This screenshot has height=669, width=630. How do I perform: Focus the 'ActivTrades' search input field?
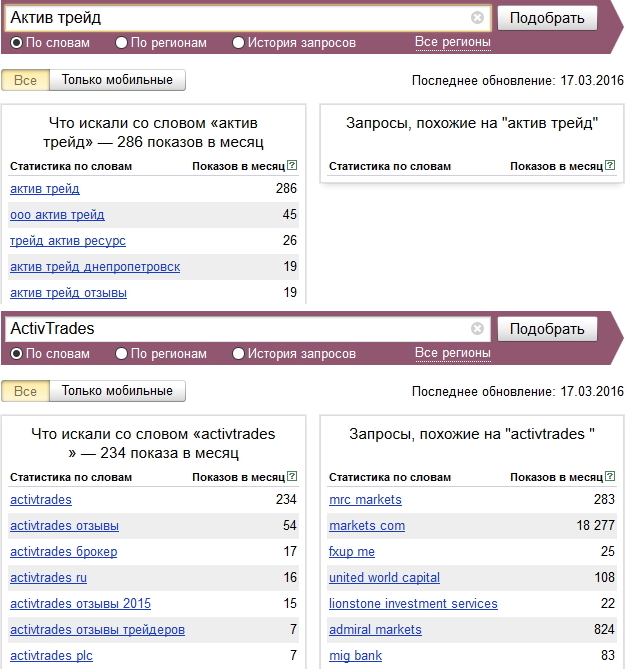click(x=239, y=329)
